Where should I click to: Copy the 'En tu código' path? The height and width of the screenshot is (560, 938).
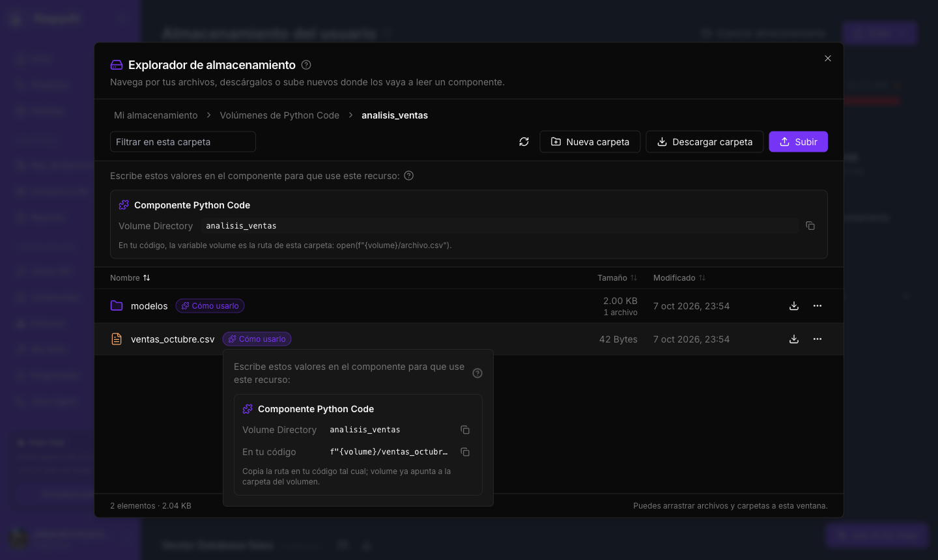coord(465,452)
